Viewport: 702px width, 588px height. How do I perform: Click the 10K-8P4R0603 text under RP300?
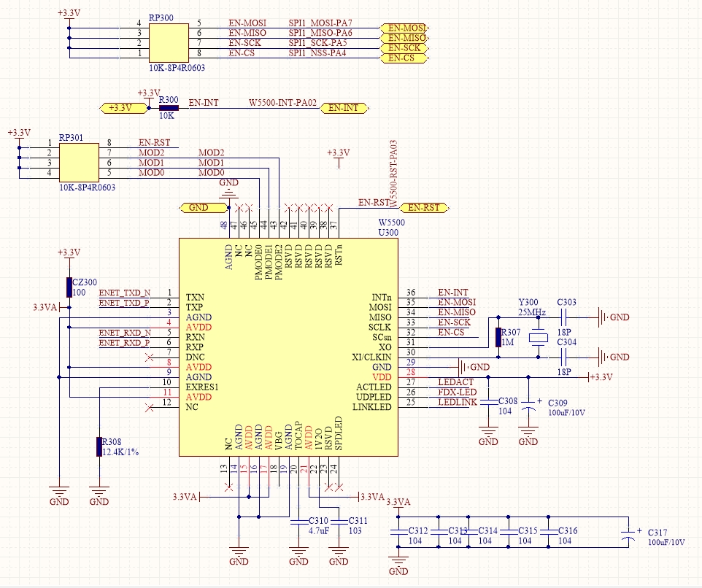coord(177,68)
